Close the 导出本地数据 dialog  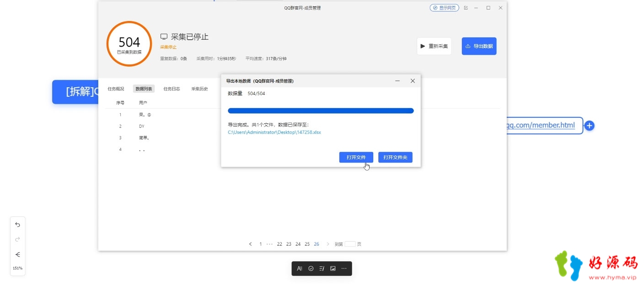pos(413,81)
